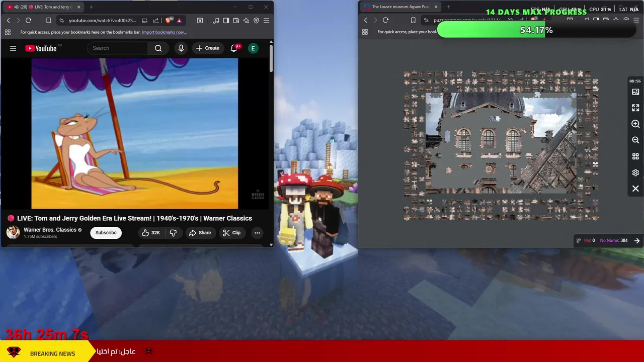Image resolution: width=644 pixels, height=362 pixels.
Task: Open Brave Wallet icon in YouTube window
Action: click(236, 20)
